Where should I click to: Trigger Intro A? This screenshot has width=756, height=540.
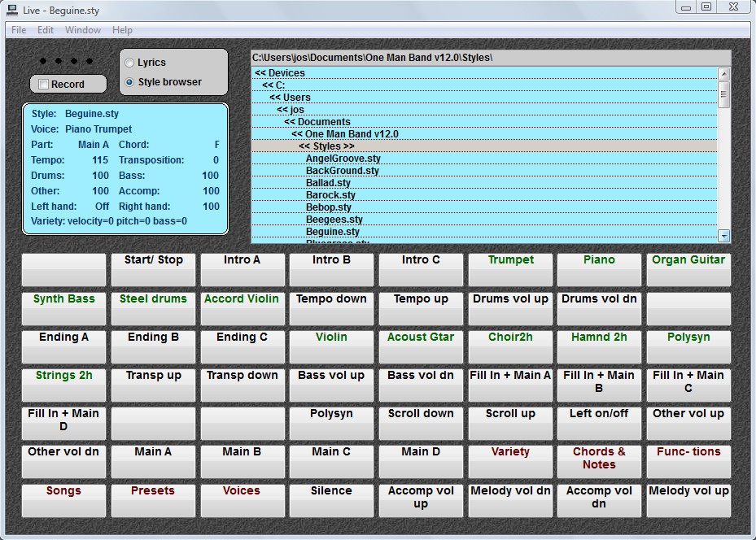(242, 269)
